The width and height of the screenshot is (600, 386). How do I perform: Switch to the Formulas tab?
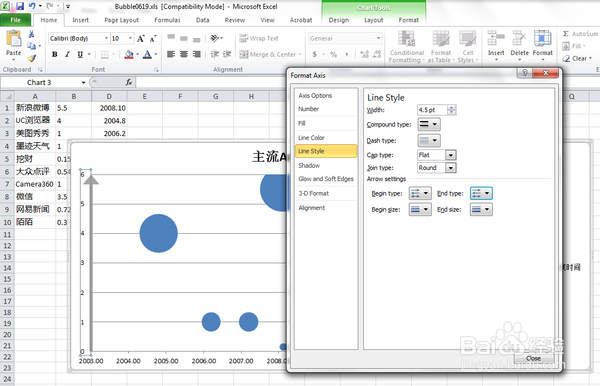tap(167, 20)
